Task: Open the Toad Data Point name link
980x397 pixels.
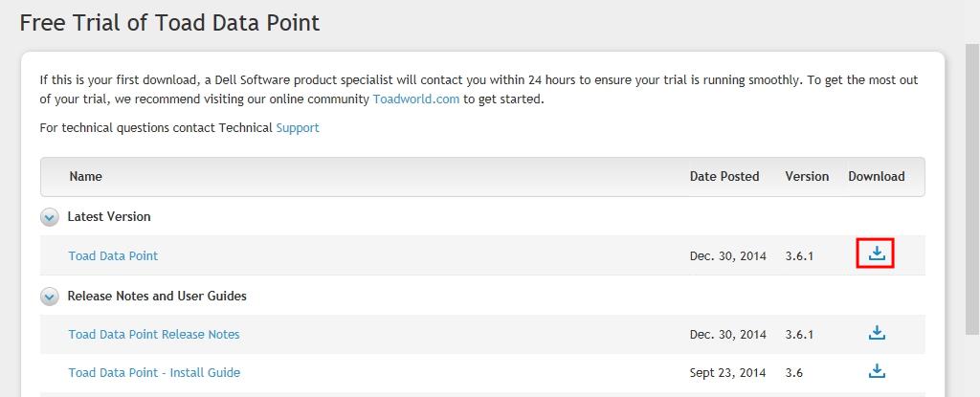Action: coord(113,255)
